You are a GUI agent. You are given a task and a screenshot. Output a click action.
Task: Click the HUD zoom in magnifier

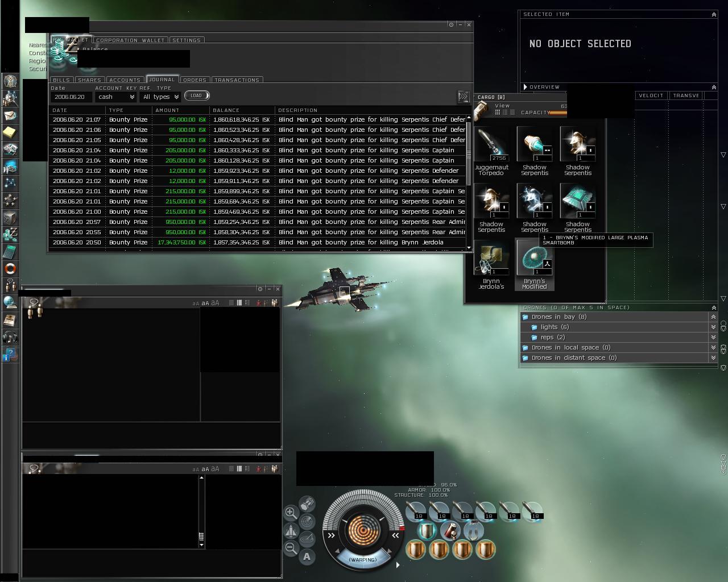point(290,512)
